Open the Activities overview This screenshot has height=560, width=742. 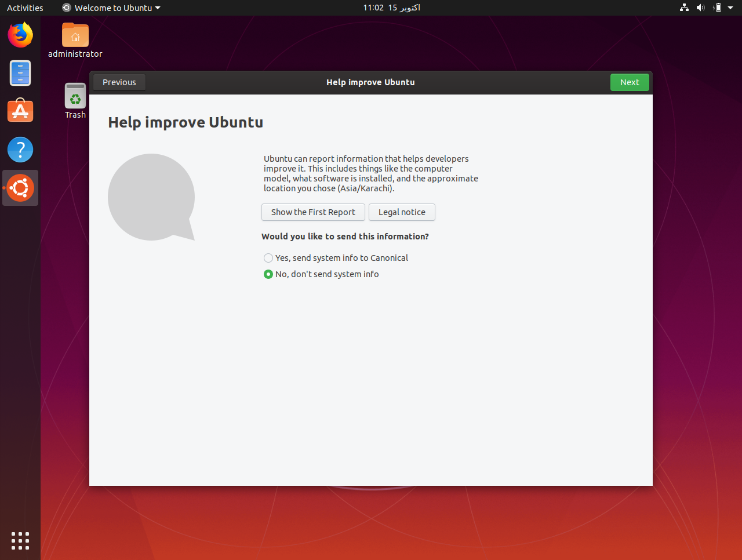(x=25, y=8)
